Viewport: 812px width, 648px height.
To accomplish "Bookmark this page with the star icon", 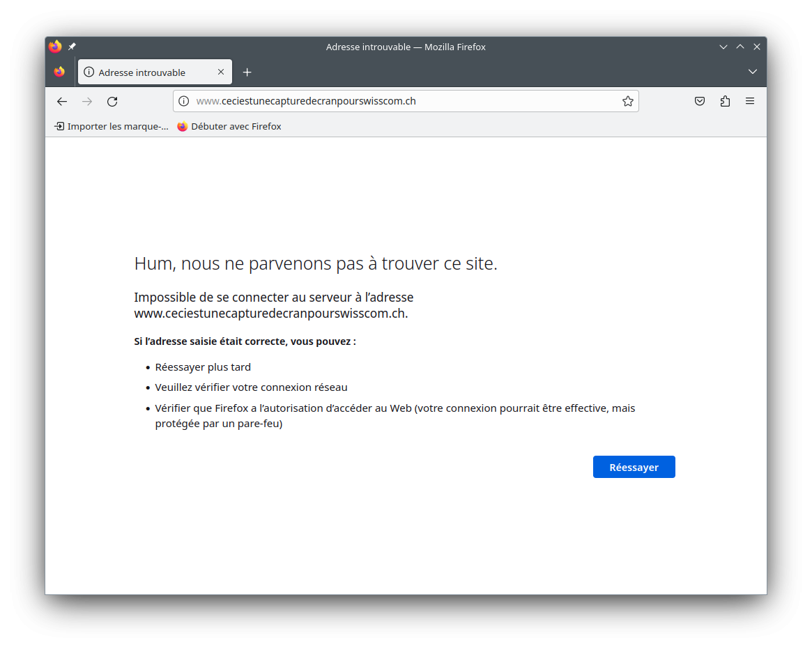I will 627,101.
